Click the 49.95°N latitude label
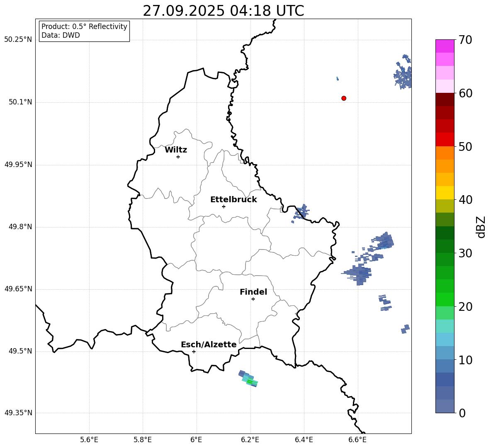The height and width of the screenshot is (448, 491). (18, 164)
